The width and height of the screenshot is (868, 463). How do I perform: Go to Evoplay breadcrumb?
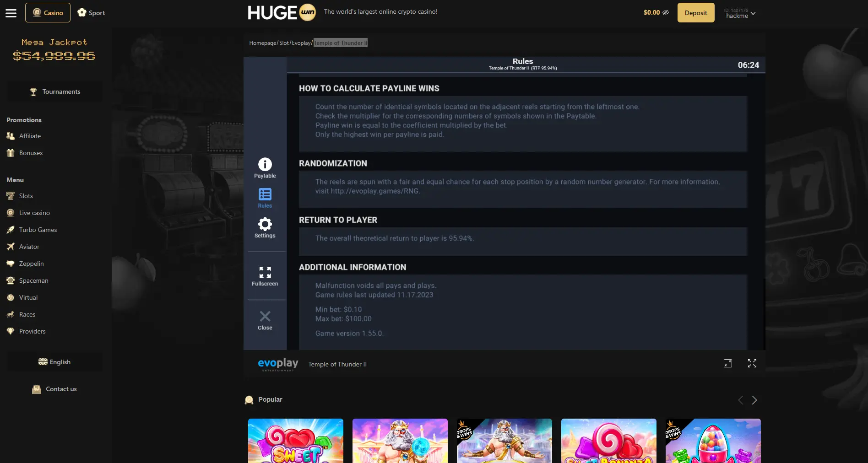click(301, 43)
